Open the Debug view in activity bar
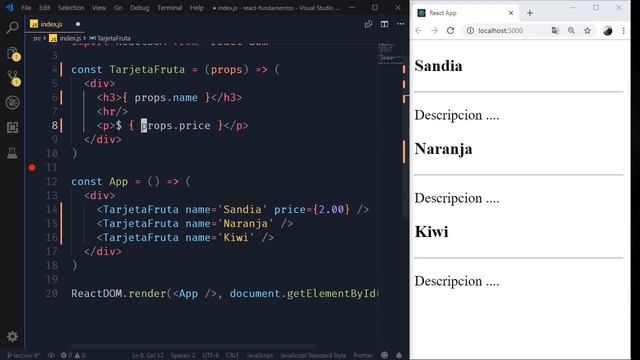Screen dimensions: 640x360 tap(12, 102)
